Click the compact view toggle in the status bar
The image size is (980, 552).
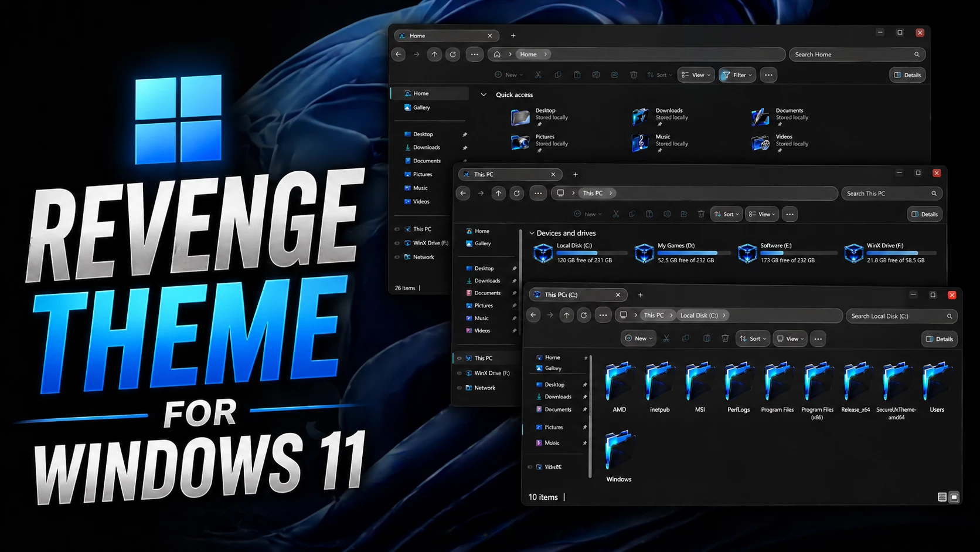coord(954,497)
